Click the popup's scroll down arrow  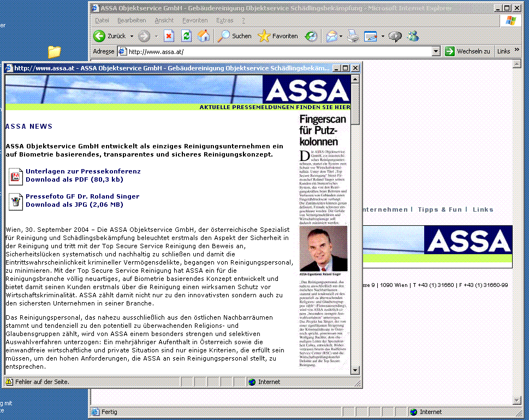click(355, 370)
